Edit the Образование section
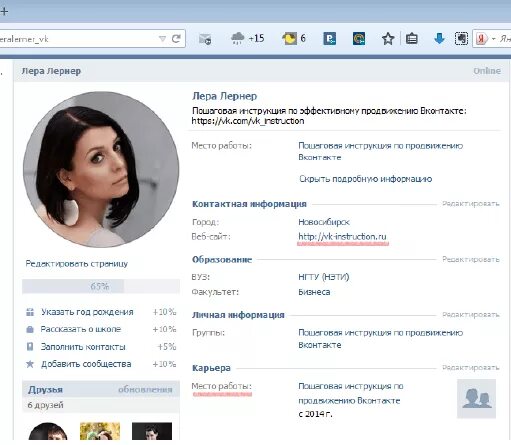The width and height of the screenshot is (511, 445). coord(471,259)
